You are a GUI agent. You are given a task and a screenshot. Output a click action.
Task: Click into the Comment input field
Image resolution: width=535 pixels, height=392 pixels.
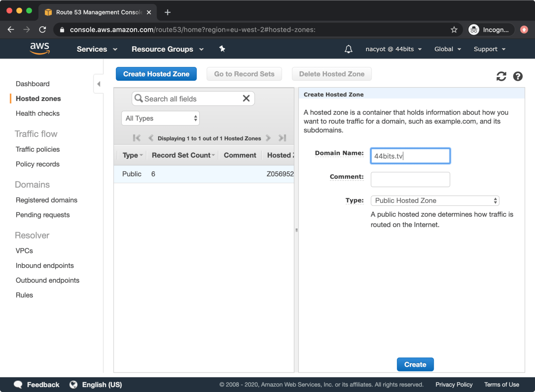(x=410, y=180)
